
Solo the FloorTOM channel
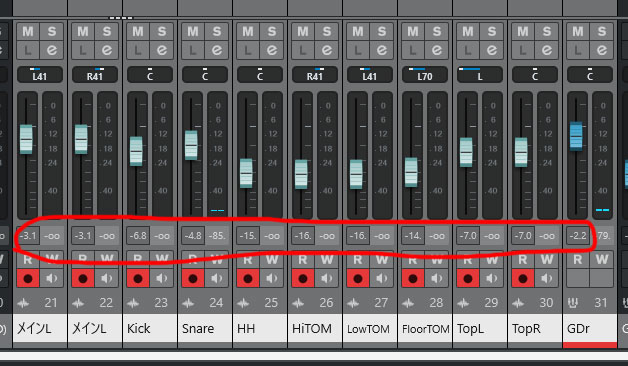(437, 32)
